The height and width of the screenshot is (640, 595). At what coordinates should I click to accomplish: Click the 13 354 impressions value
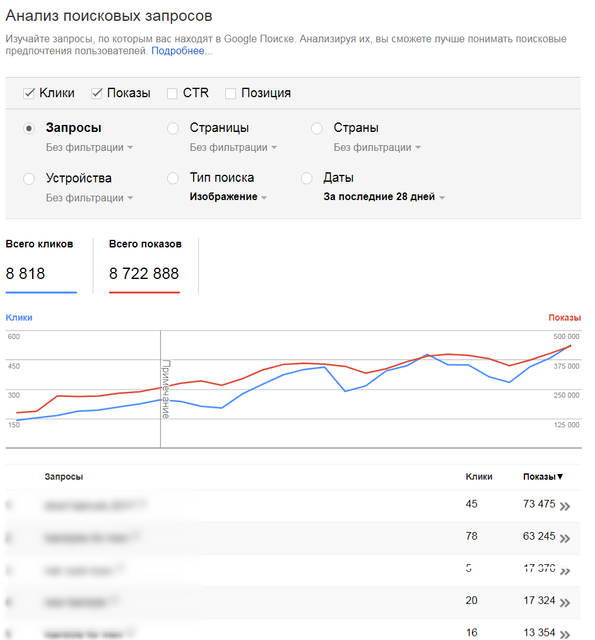pos(539,633)
